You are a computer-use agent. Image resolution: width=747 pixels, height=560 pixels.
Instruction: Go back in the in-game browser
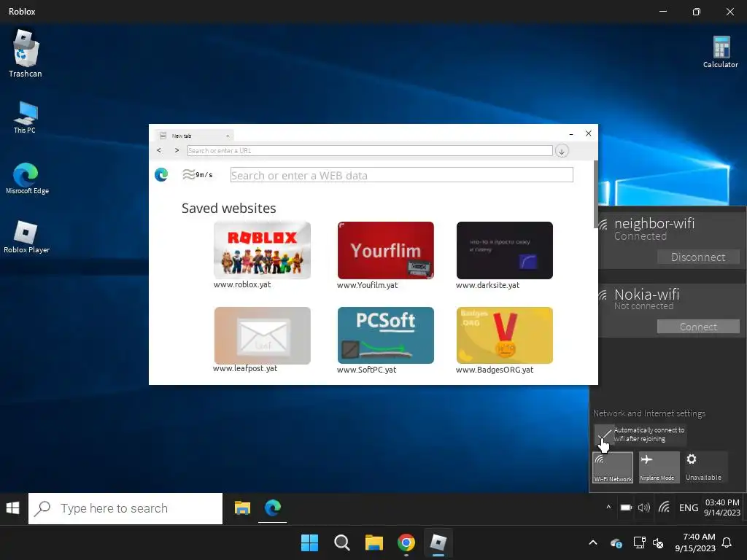[159, 150]
